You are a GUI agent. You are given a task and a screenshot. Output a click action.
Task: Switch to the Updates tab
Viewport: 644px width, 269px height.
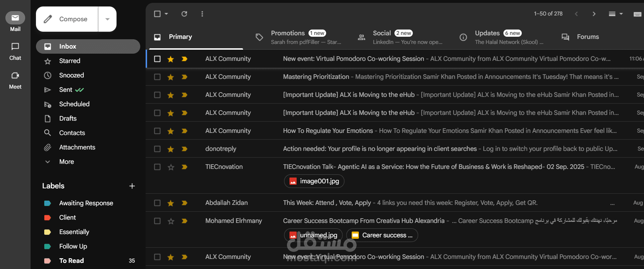coord(503,37)
